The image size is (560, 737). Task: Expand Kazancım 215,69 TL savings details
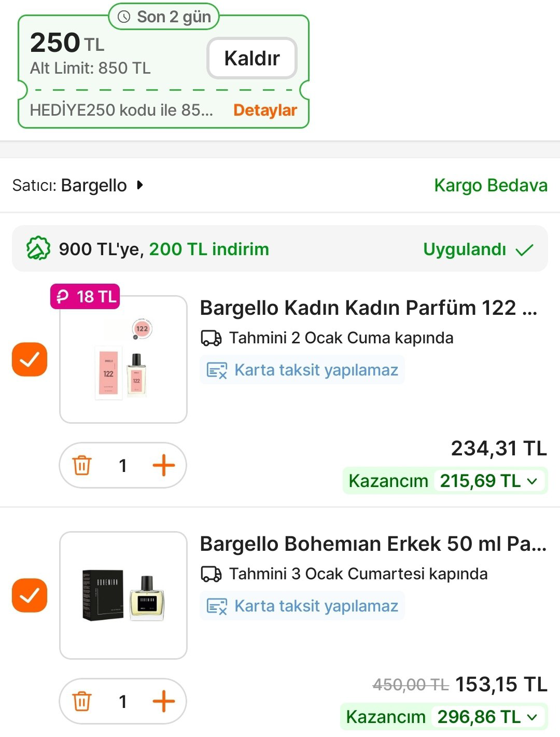[x=532, y=481]
